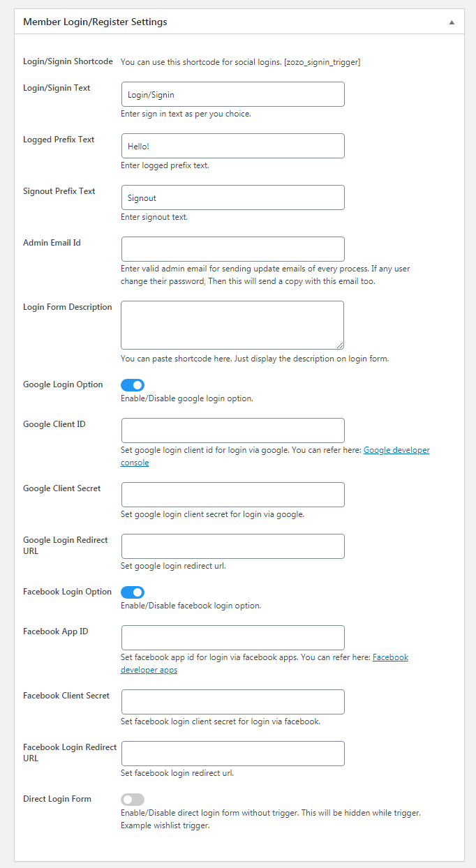476x868 pixels.
Task: Click the Signout Prefix Text field
Action: [x=232, y=197]
